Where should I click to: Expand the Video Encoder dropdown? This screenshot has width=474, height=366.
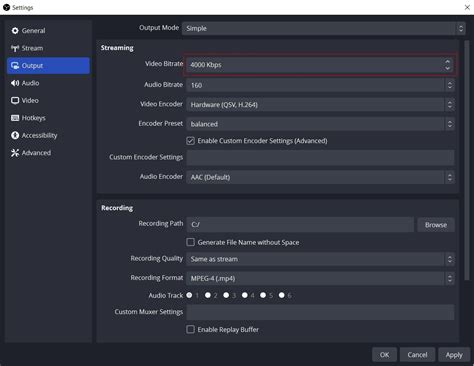pos(320,105)
